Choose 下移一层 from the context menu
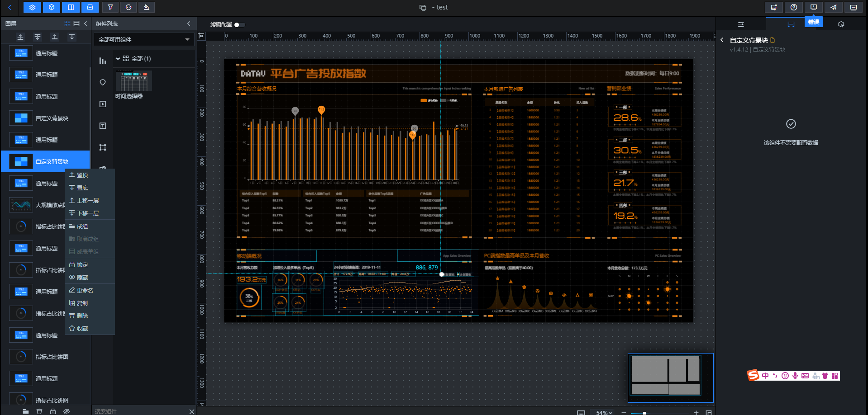This screenshot has height=415, width=868. click(x=90, y=213)
